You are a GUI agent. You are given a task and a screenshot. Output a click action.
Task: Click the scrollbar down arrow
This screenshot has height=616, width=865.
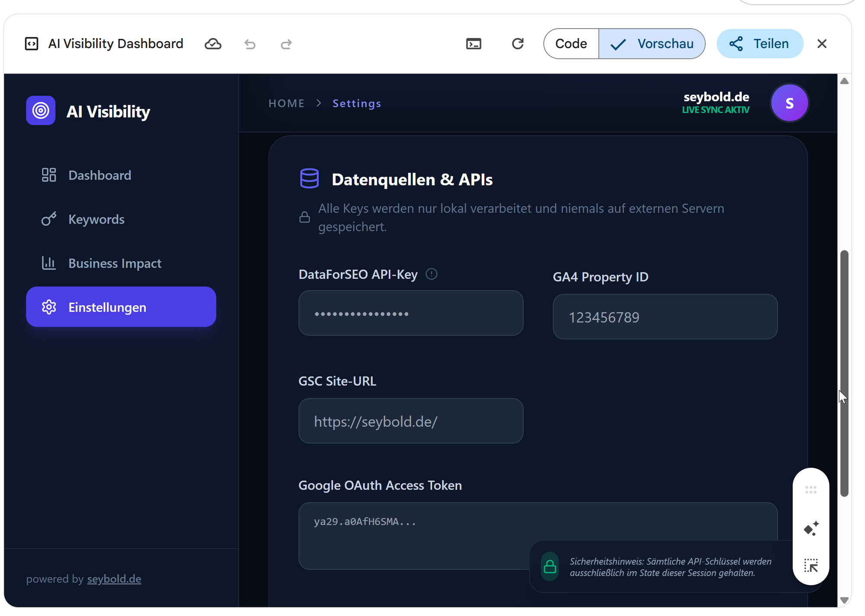tap(844, 600)
